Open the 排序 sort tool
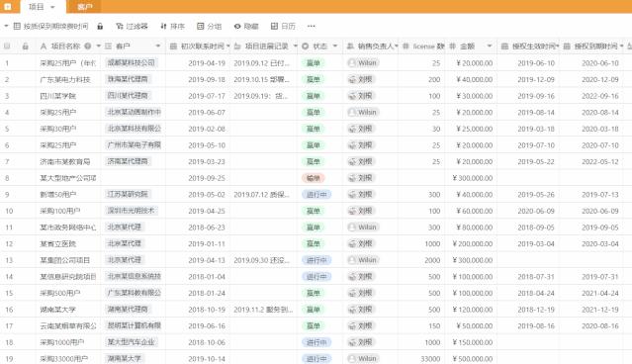 [172, 26]
